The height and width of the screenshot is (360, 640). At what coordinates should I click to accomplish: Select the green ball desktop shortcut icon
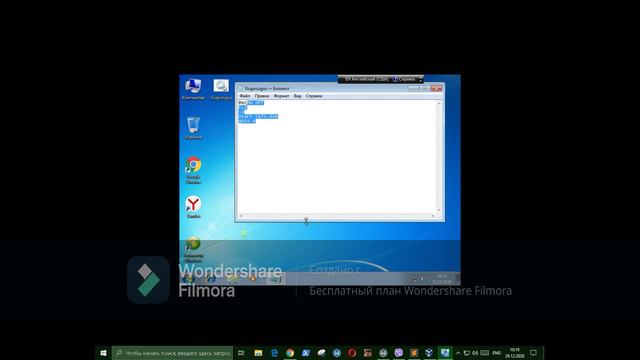pyautogui.click(x=193, y=249)
